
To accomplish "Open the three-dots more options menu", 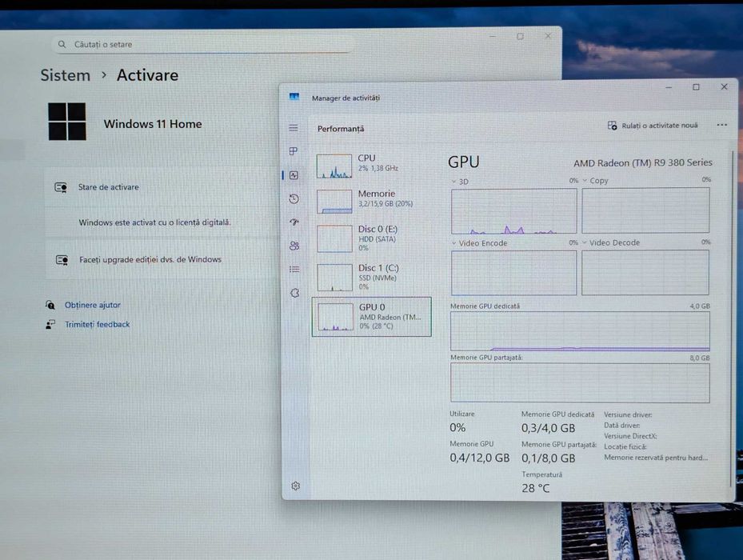I will click(x=721, y=125).
